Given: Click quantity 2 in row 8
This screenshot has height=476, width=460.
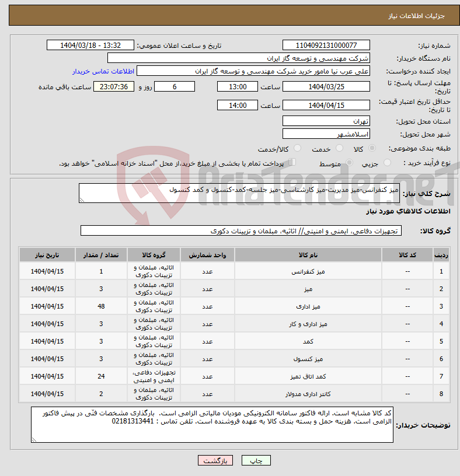Looking at the screenshot, I should 101,394.
